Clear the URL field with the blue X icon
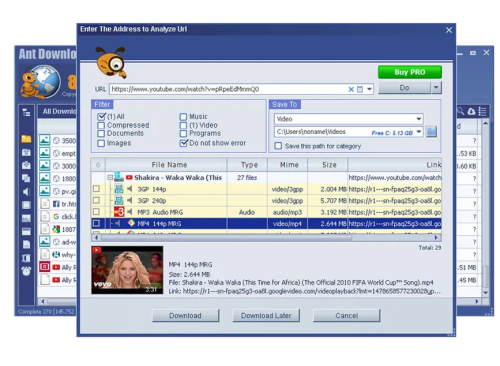The height and width of the screenshot is (366, 500). tap(351, 89)
